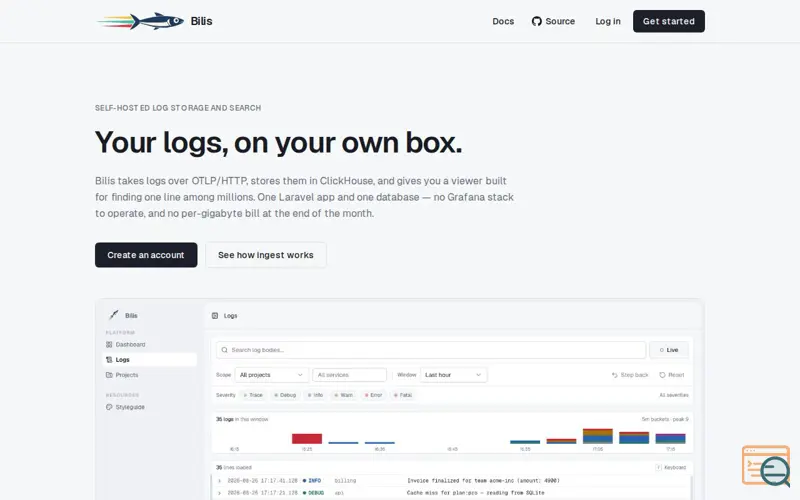800x500 pixels.
Task: Click the INFO severity label in first log row
Action: tap(315, 481)
